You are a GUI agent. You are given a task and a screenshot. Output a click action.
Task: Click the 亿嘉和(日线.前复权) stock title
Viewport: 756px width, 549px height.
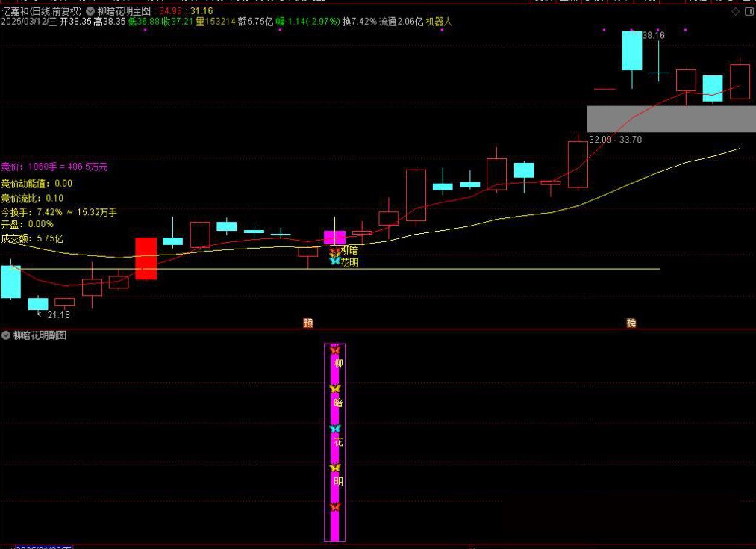click(x=42, y=12)
